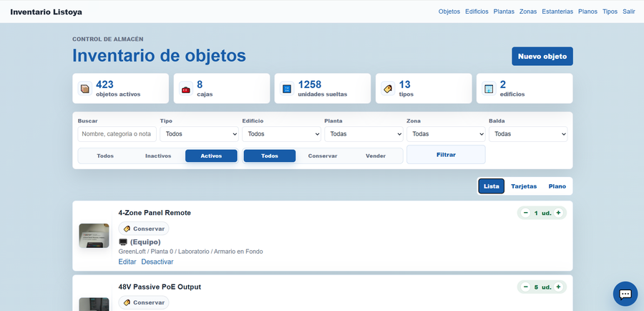Screen dimensions: 644x311
Task: Click the building icon beside 2 edificios
Action: tap(489, 88)
